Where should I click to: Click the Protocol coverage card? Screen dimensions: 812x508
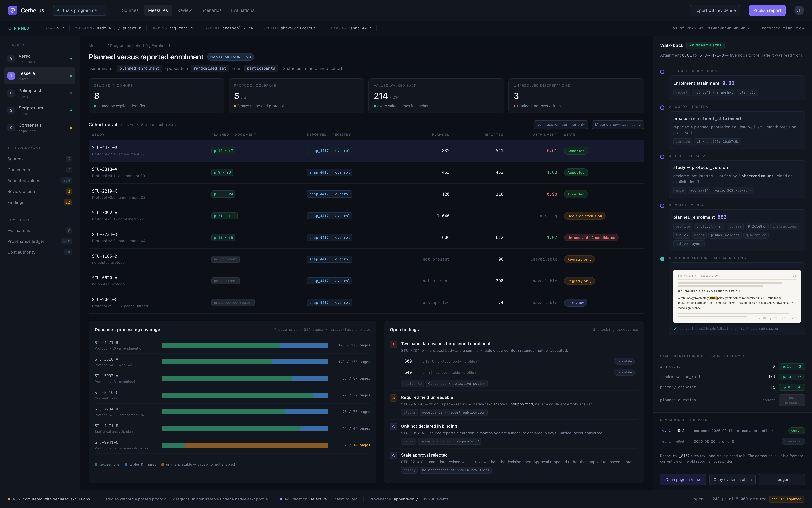(x=296, y=96)
